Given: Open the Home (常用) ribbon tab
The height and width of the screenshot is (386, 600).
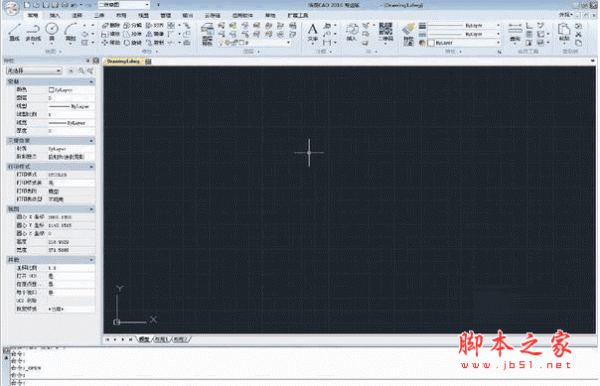Looking at the screenshot, I should (x=33, y=15).
